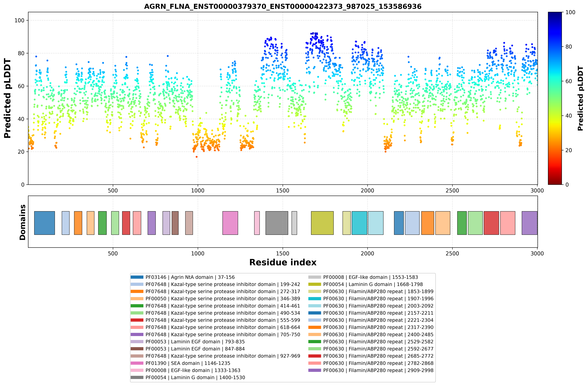Image resolution: width=588 pixels, height=386 pixels.
Task: Click the plot title AGRN_FLNA text
Action: (x=283, y=6)
